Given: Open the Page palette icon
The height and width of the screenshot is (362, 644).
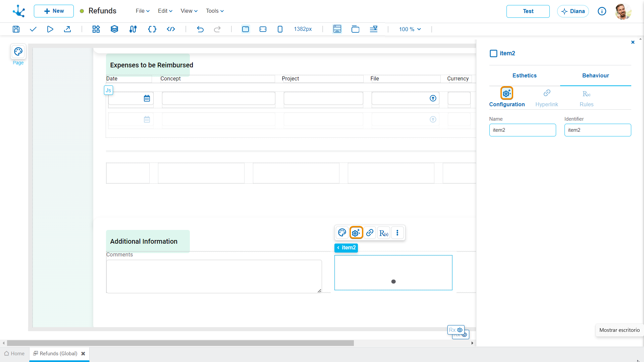Looking at the screenshot, I should (18, 52).
